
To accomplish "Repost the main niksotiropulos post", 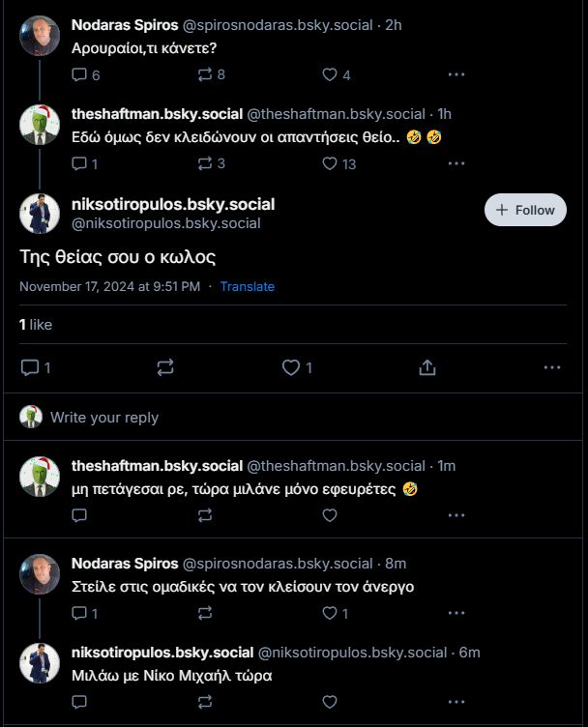I will click(164, 367).
